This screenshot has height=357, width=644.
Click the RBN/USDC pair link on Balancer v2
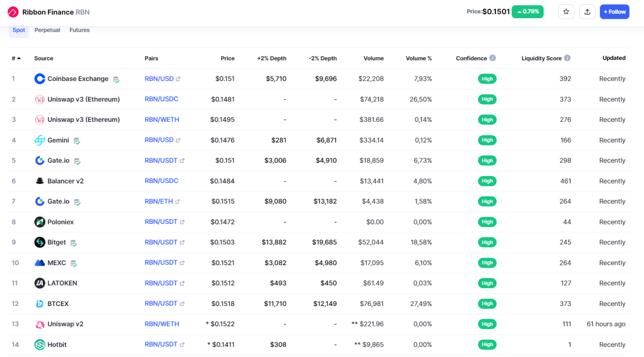[x=161, y=181]
